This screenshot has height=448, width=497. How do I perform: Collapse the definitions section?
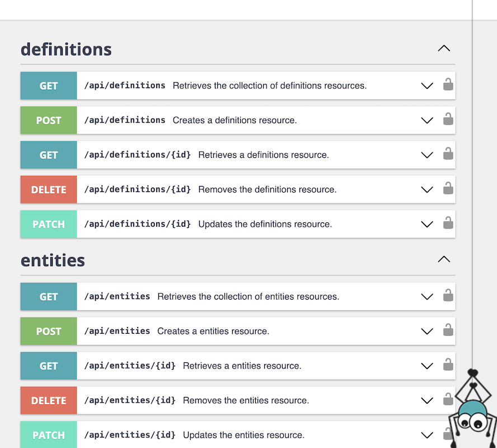[444, 49]
